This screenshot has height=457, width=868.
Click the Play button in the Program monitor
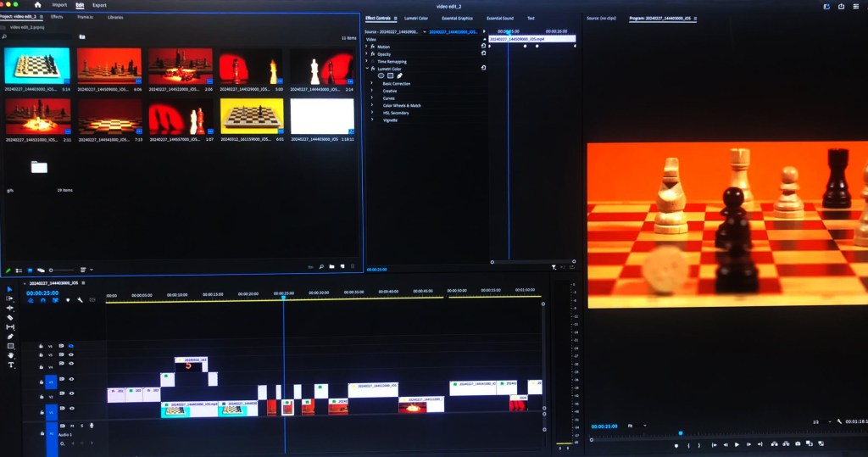(x=737, y=444)
